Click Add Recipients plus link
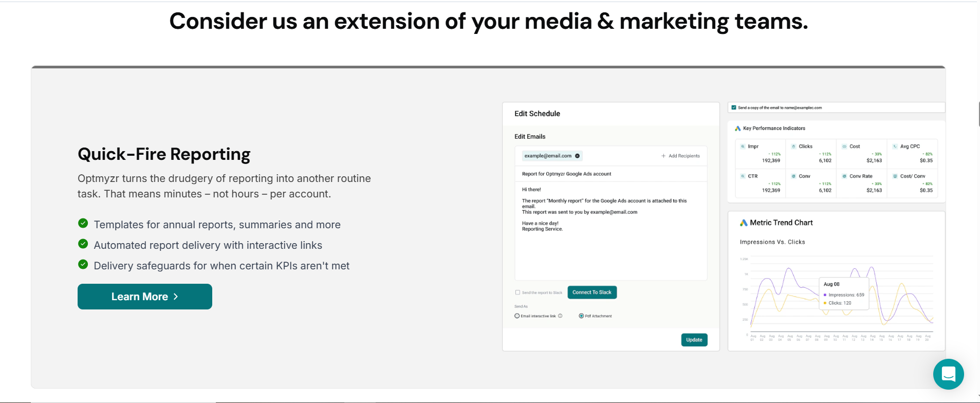 pos(680,156)
